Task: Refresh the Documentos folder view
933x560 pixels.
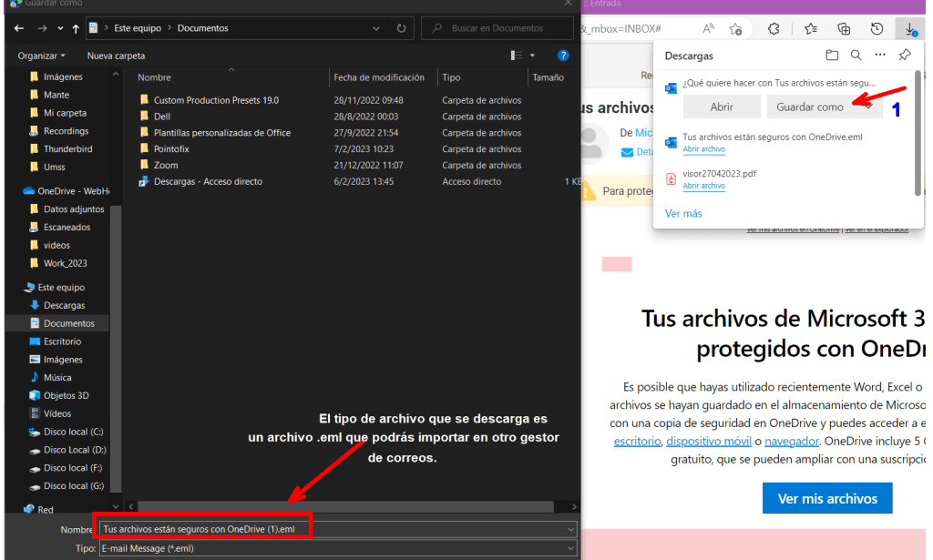Action: pyautogui.click(x=401, y=28)
